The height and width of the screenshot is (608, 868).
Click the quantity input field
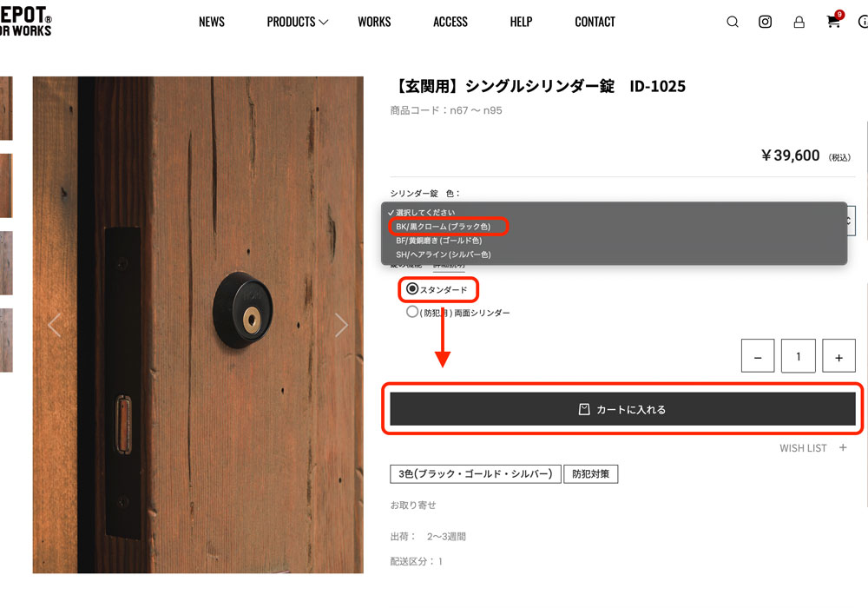(x=799, y=356)
